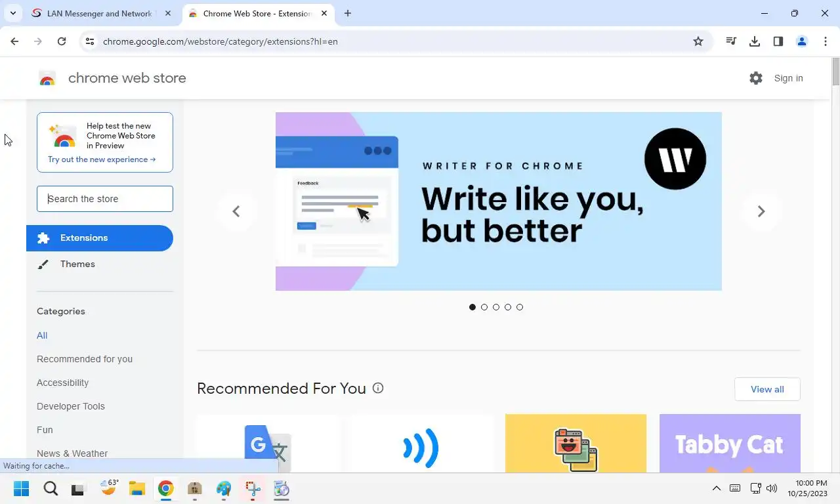Open Task View on the taskbar
Viewport: 840px width, 504px height.
point(78,489)
